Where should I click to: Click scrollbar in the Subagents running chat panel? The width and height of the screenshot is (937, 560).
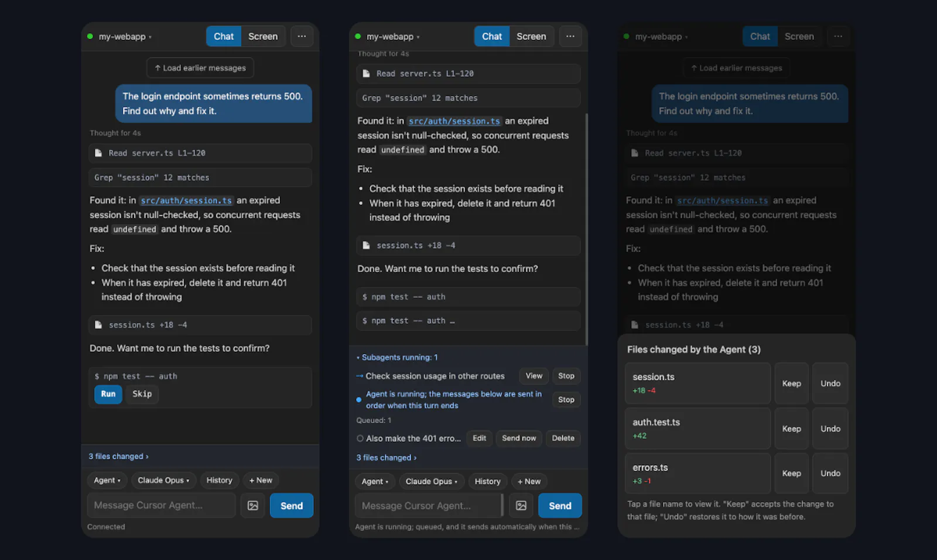tap(586, 228)
